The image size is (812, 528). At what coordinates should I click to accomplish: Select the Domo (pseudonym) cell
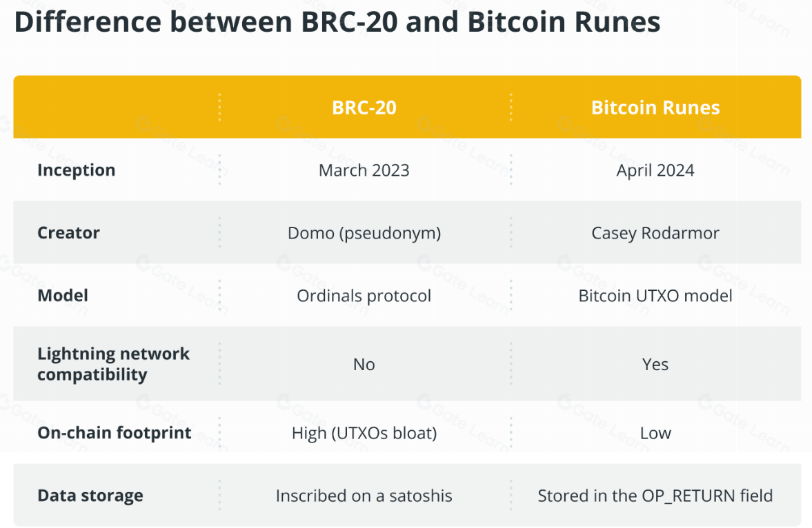click(x=364, y=233)
